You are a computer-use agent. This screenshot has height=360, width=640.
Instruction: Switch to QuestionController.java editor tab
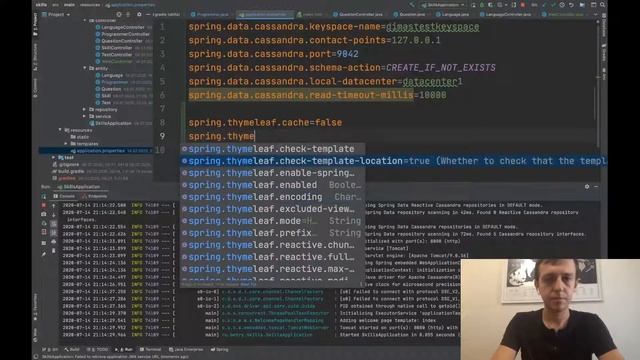[358, 14]
